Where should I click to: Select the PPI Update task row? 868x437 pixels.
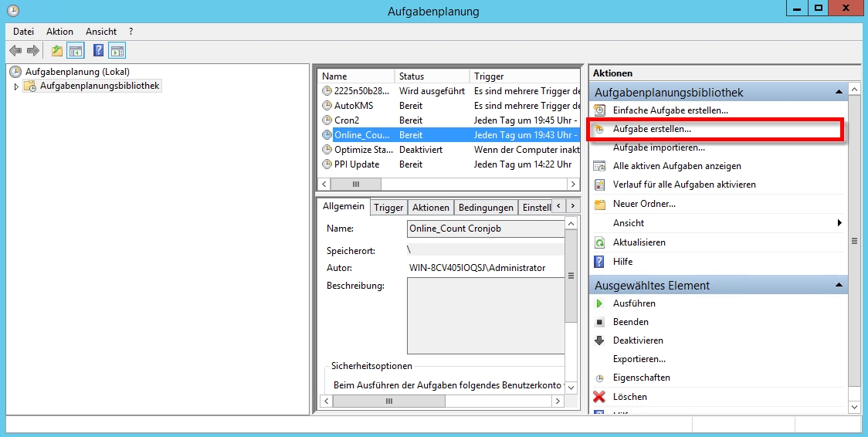coord(357,164)
